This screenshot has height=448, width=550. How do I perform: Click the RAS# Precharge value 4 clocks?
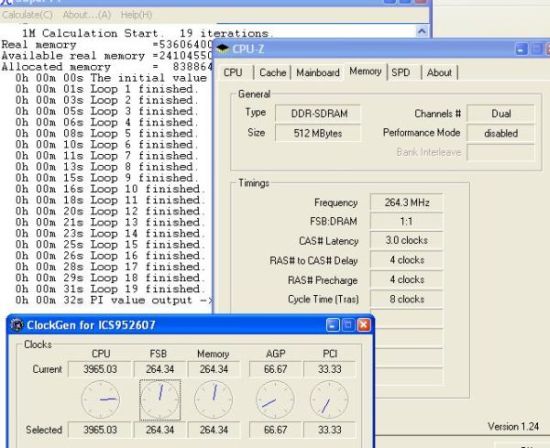(407, 280)
